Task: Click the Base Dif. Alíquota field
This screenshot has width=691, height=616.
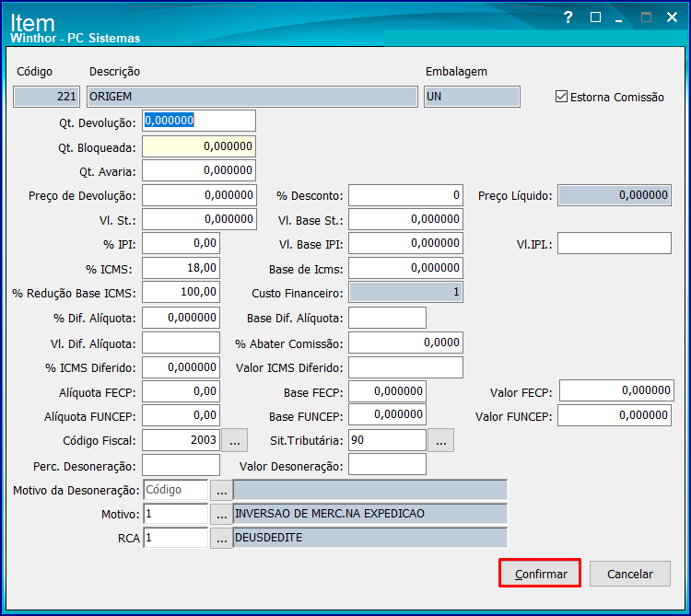Action: coord(387,318)
